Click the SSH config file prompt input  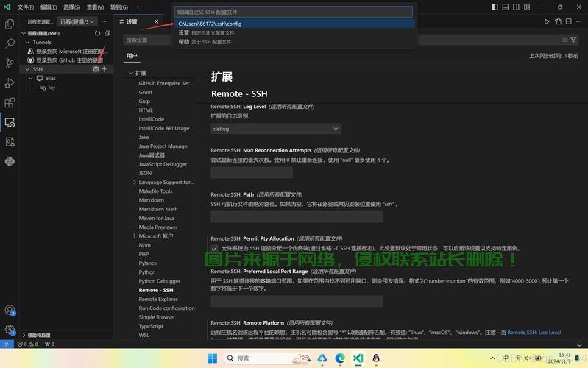[293, 12]
